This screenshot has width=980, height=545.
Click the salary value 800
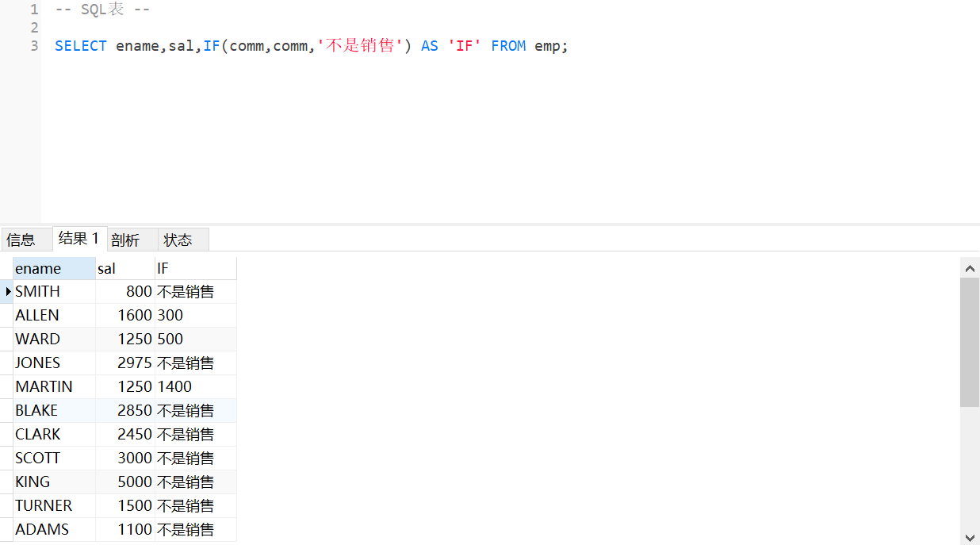click(x=125, y=292)
